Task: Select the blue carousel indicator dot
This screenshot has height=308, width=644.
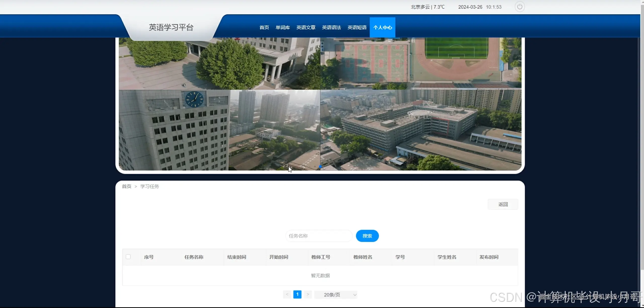Action: tap(320, 167)
